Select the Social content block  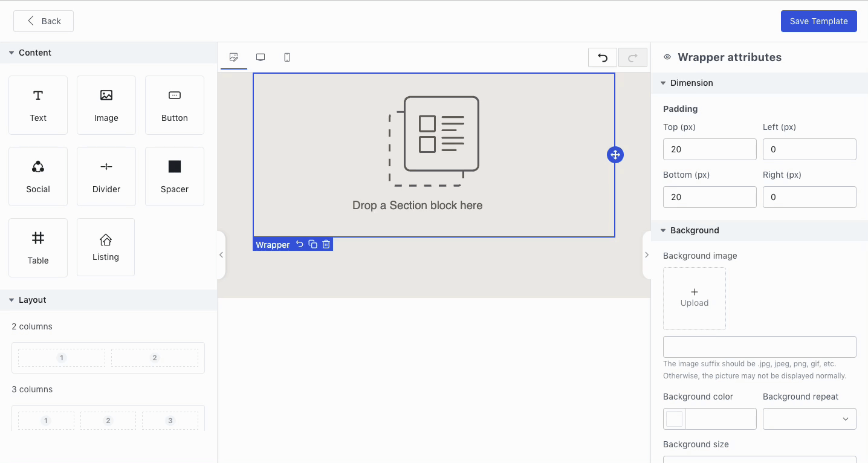click(38, 176)
